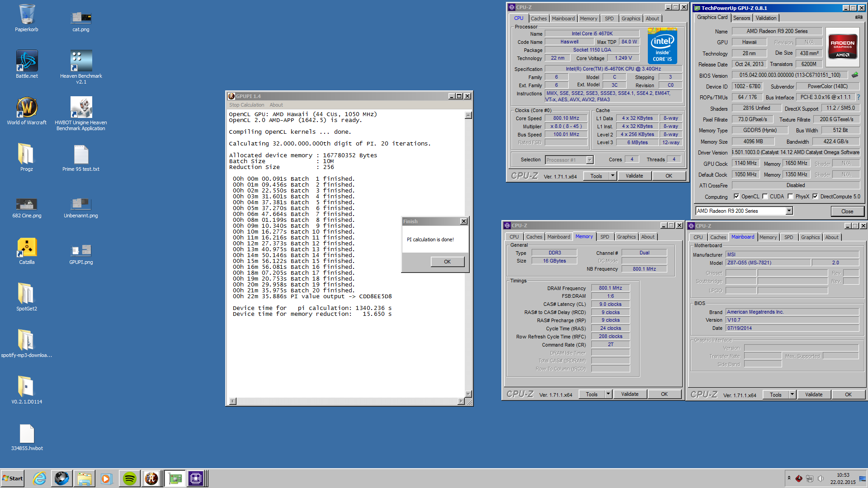The height and width of the screenshot is (488, 868).
Task: Click the GPU-Z BIOS save chip icon
Action: 854,75
